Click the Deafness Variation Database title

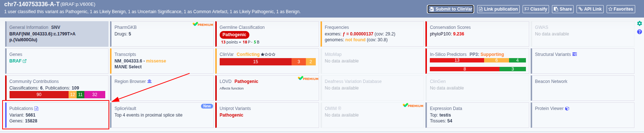click(x=353, y=81)
